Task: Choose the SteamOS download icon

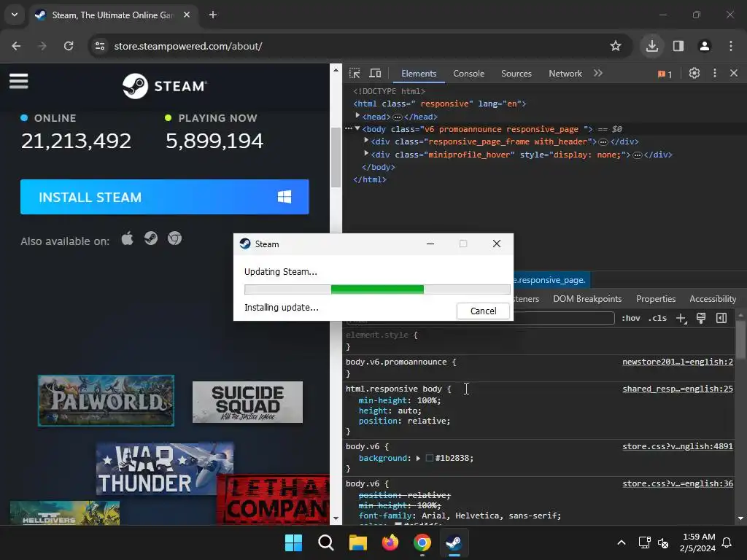Action: (151, 238)
